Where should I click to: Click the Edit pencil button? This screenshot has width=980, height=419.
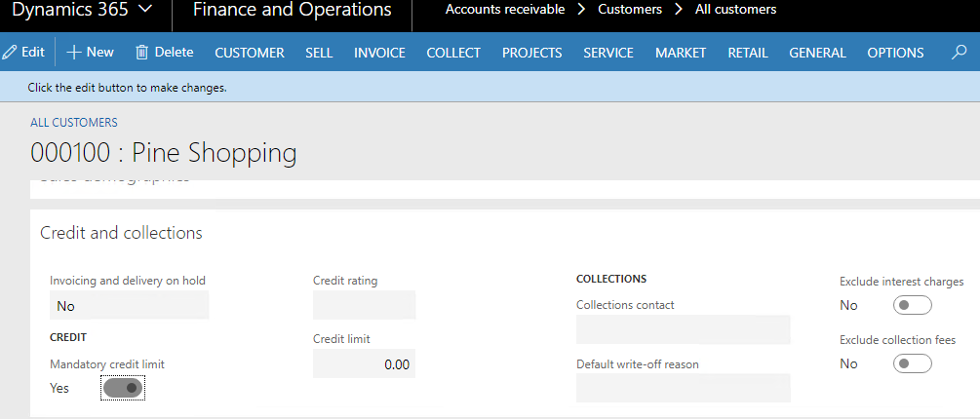[x=23, y=53]
